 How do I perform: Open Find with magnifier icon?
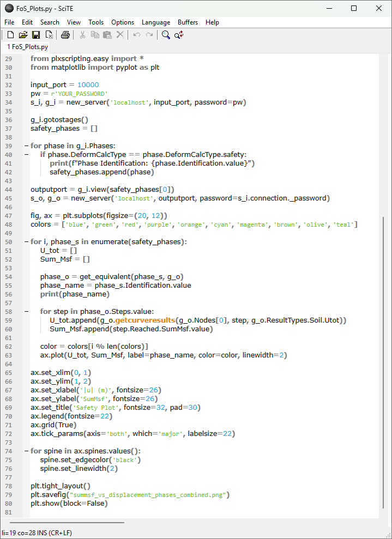coord(166,35)
